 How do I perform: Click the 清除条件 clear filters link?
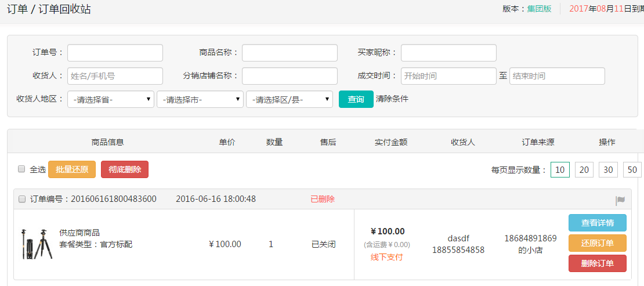pyautogui.click(x=392, y=99)
